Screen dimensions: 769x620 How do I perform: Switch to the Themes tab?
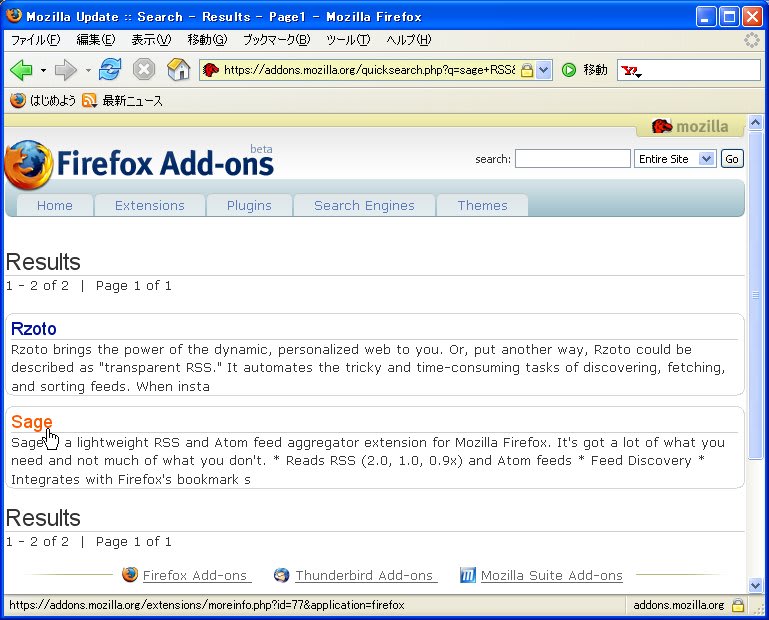click(x=482, y=205)
